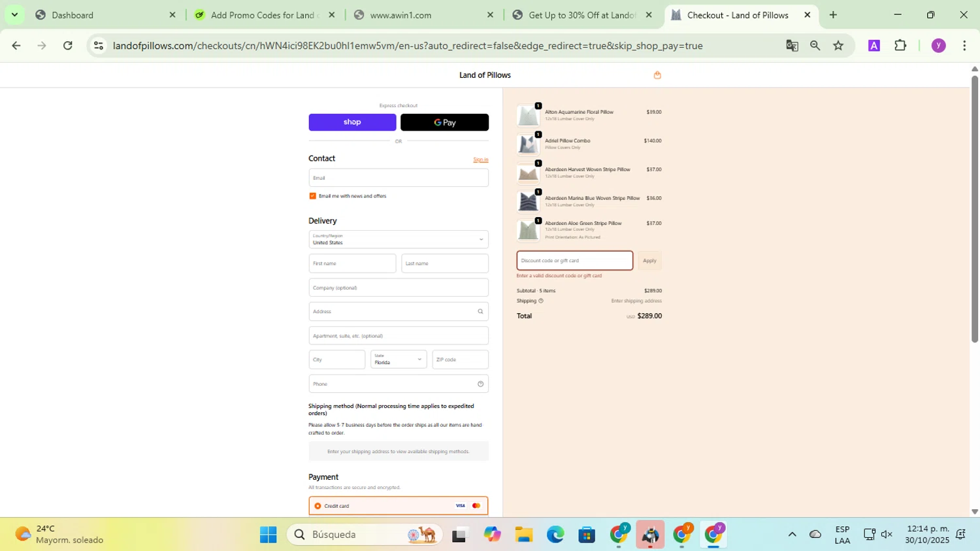Image resolution: width=980 pixels, height=551 pixels.
Task: Open the purple A extension icon
Action: point(874,46)
